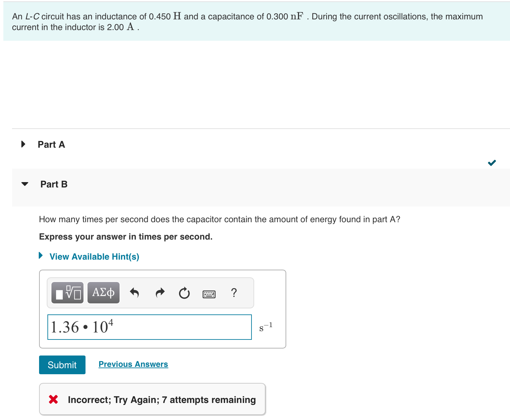Open the Previous Answers link

[133, 364]
